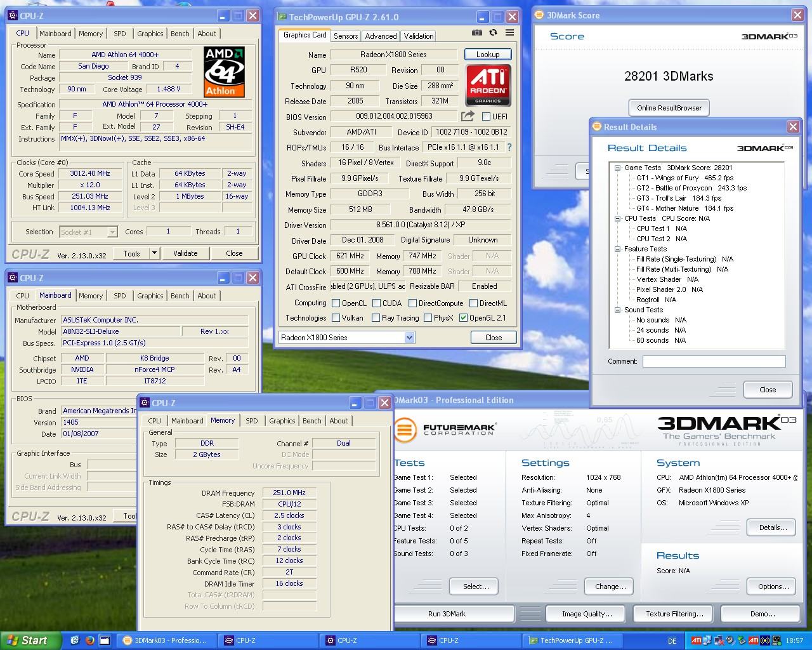
Task: Click the Run 3DMark button
Action: click(x=447, y=614)
